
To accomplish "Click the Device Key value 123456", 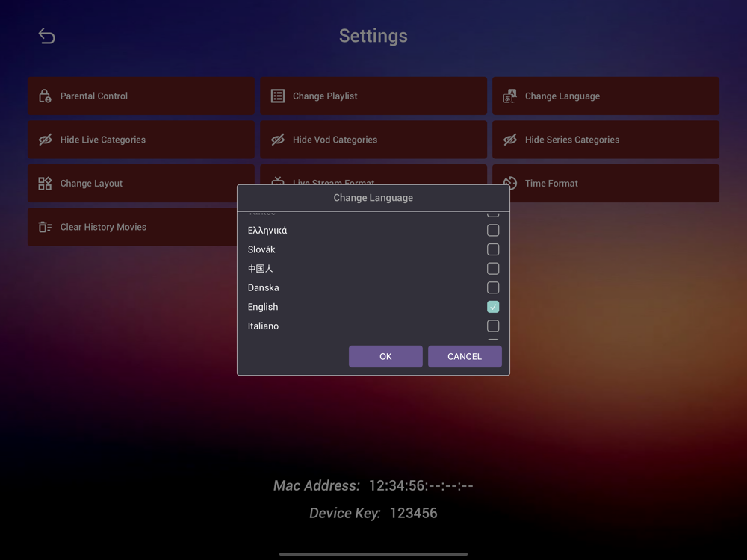I will pyautogui.click(x=414, y=514).
